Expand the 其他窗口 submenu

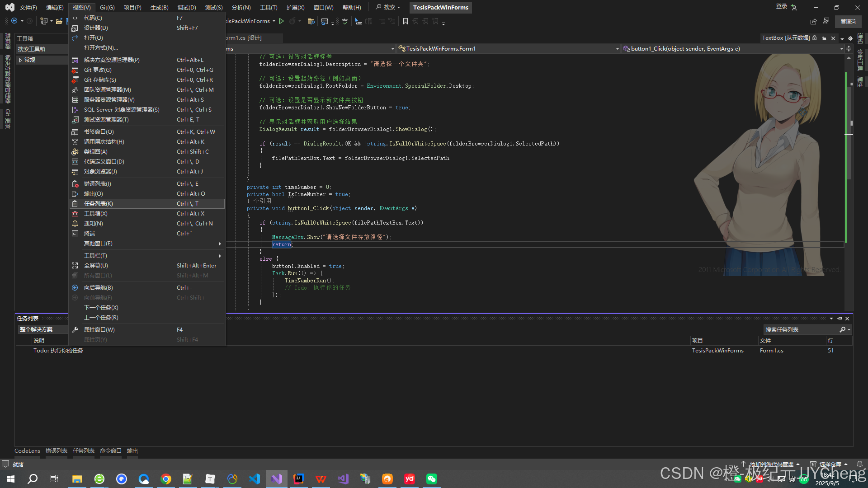tap(98, 244)
